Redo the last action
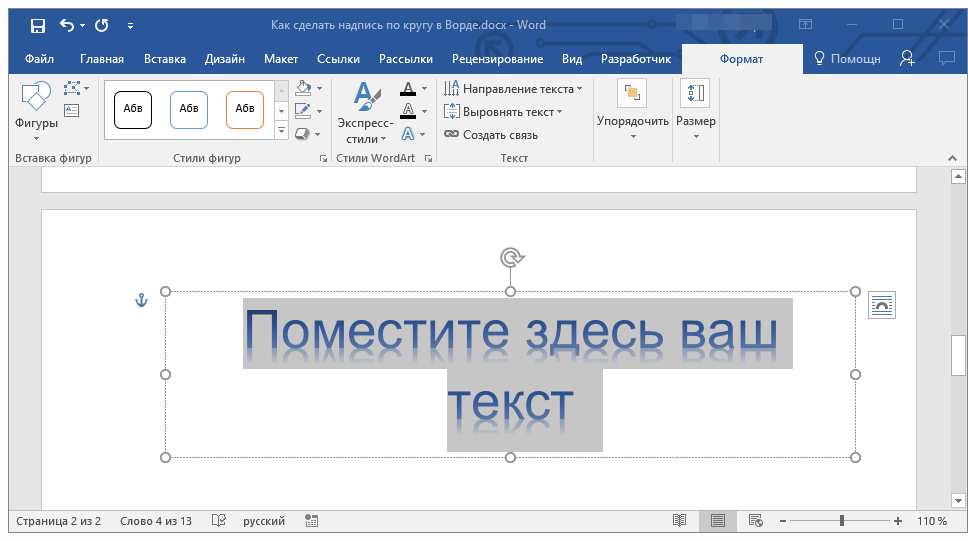Viewport: 968px width, 541px height. click(x=101, y=25)
